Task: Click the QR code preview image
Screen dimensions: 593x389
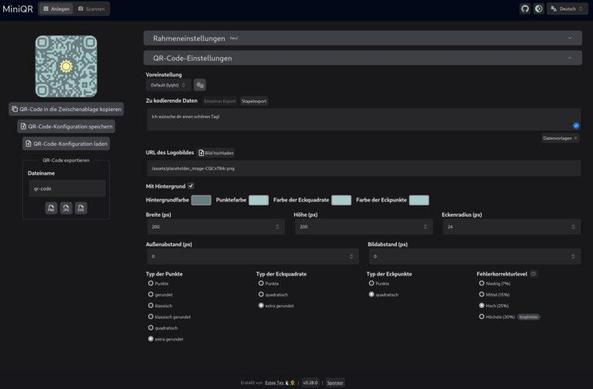Action: [66, 66]
